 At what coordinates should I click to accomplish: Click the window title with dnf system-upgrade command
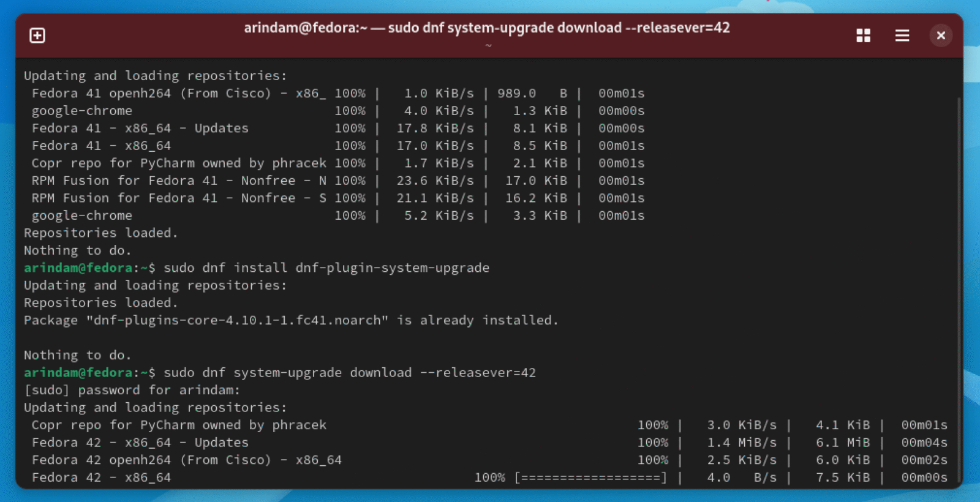[x=487, y=28]
